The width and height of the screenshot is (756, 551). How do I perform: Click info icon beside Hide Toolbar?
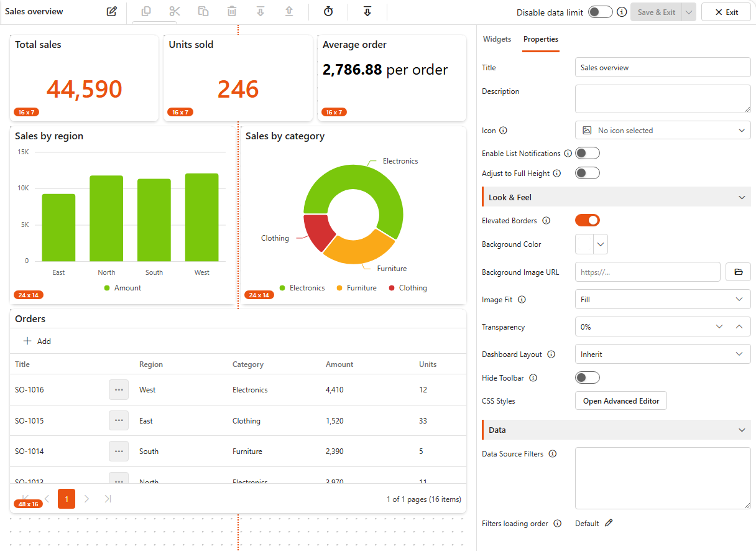click(533, 378)
